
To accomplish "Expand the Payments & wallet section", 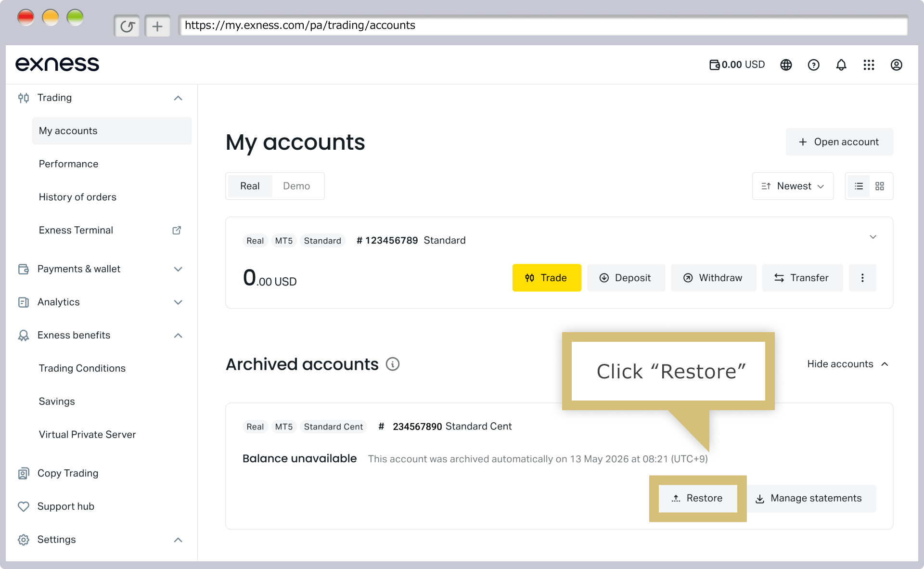I will point(178,269).
